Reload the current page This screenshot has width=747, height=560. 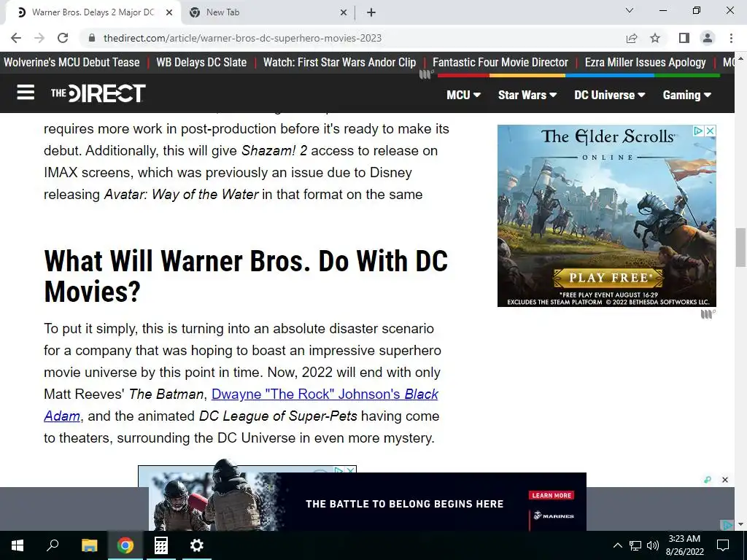coord(63,38)
